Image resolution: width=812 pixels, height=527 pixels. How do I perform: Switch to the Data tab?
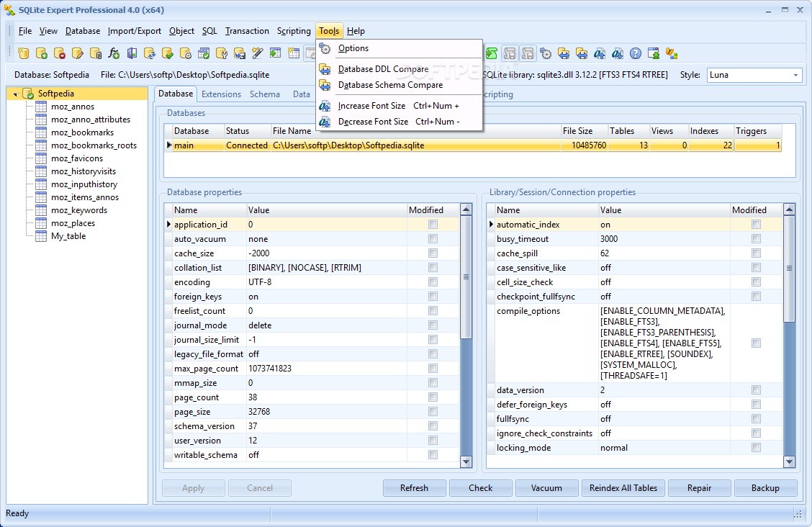302,94
